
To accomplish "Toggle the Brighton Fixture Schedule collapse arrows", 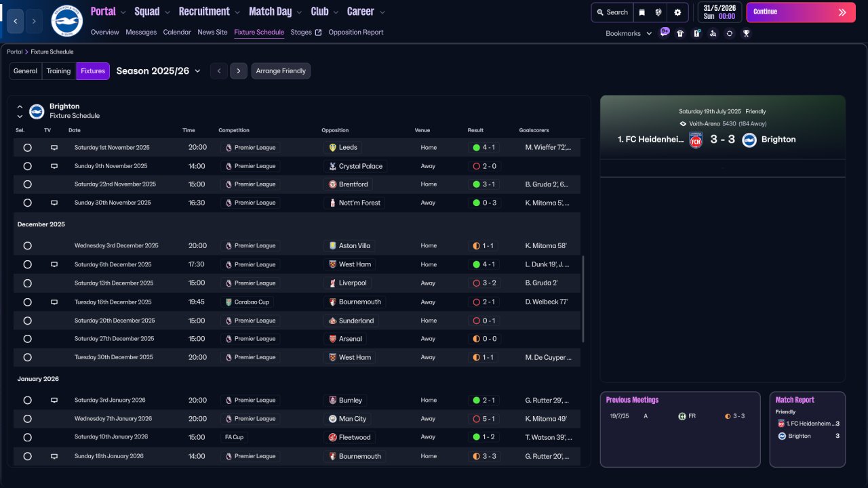I will [x=20, y=111].
